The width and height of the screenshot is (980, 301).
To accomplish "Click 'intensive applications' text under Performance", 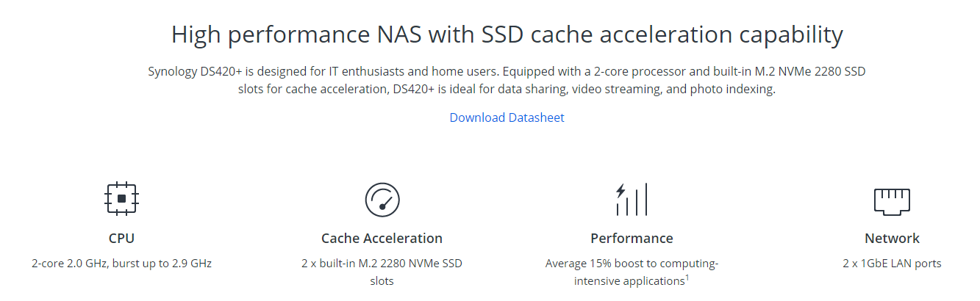I will (x=629, y=281).
